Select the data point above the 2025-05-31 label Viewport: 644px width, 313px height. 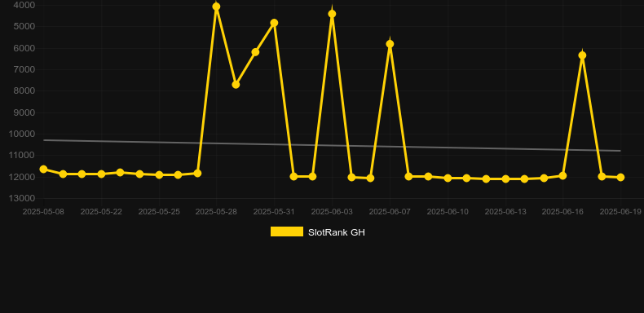[x=275, y=23]
